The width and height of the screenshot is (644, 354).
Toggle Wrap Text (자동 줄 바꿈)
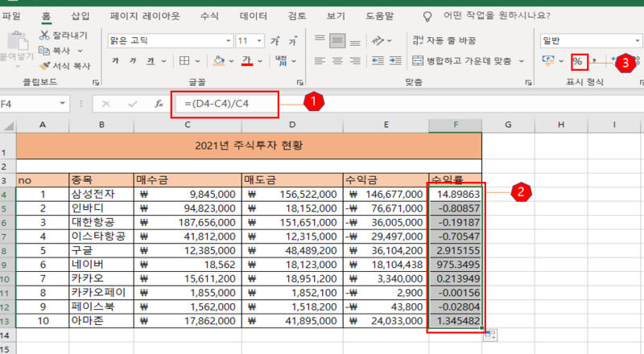tap(444, 40)
